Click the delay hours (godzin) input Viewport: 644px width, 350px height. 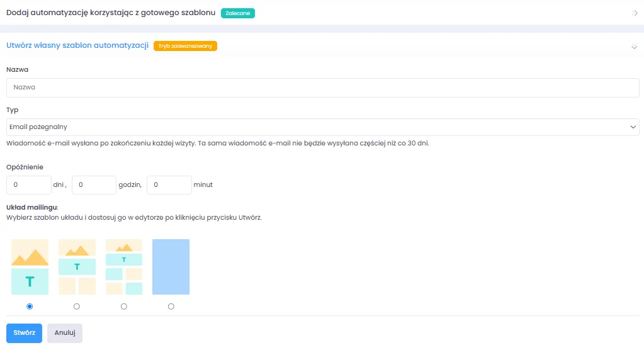pyautogui.click(x=94, y=185)
